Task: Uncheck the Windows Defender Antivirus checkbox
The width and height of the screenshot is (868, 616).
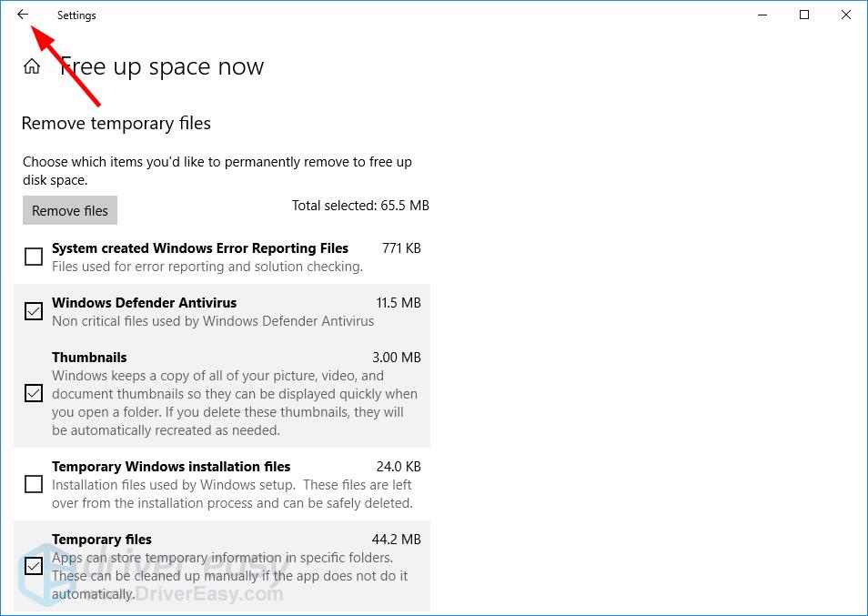Action: 34,311
